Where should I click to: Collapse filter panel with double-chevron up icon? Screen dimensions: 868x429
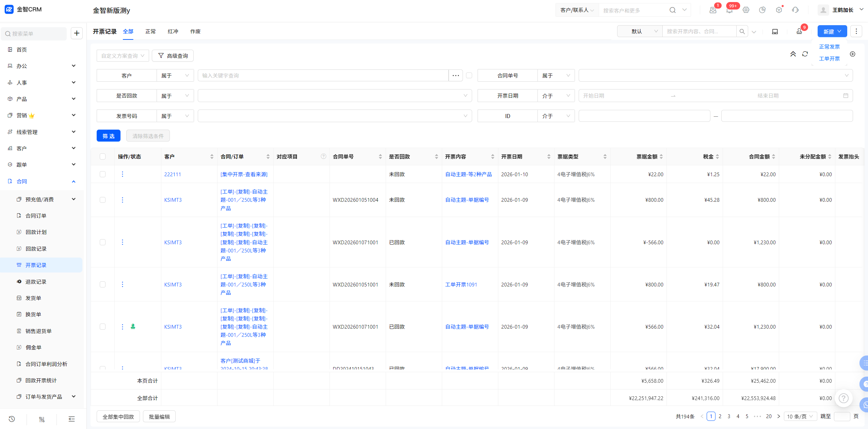click(793, 54)
